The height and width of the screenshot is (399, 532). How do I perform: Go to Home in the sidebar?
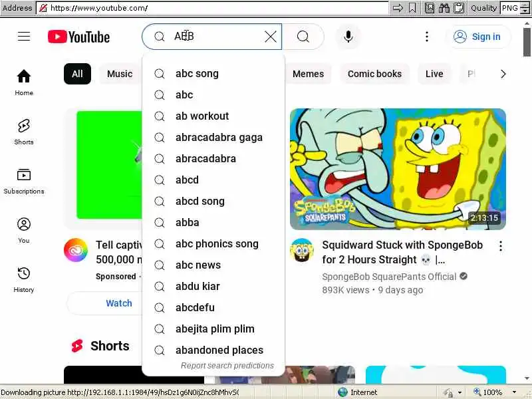pos(24,82)
